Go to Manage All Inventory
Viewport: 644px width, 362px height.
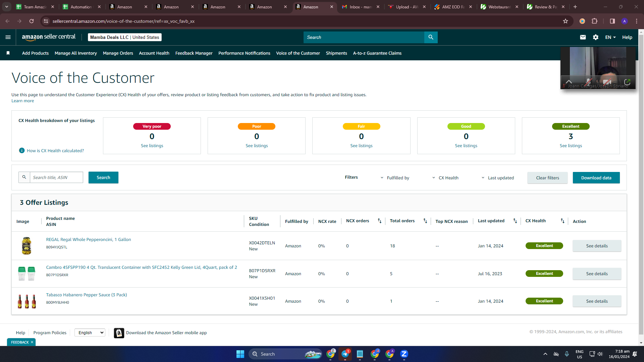click(x=76, y=53)
